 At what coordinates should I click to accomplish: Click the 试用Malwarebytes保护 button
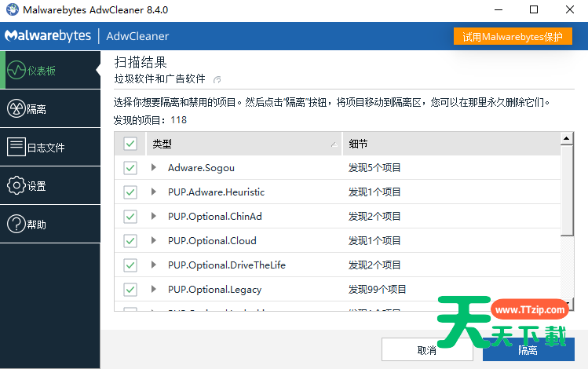(x=513, y=36)
